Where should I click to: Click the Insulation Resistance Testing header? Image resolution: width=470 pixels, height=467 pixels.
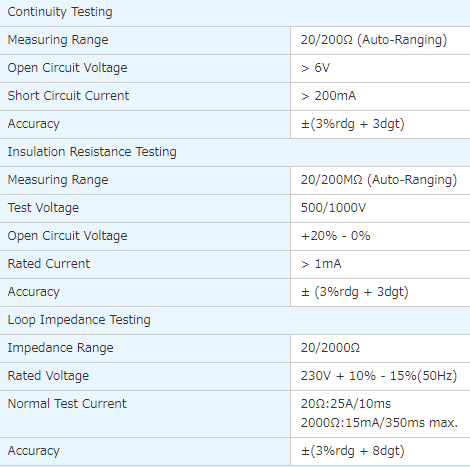[x=92, y=152]
